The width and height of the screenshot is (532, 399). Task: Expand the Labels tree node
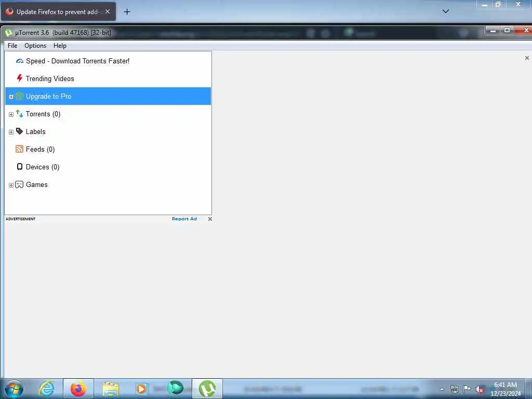[11, 132]
